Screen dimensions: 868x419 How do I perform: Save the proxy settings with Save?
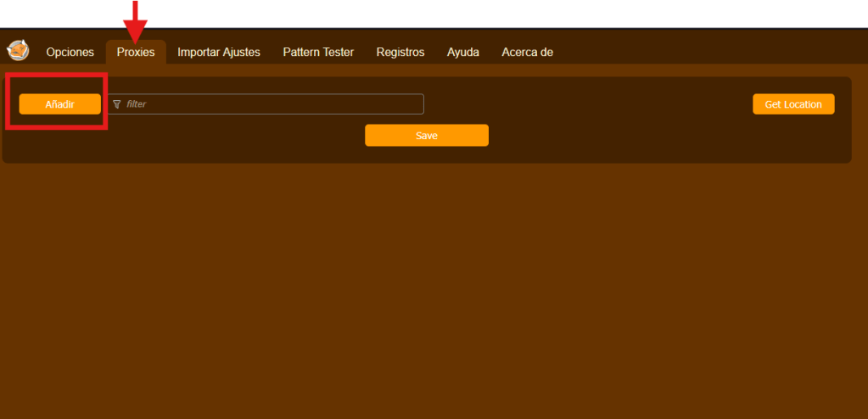coord(426,136)
